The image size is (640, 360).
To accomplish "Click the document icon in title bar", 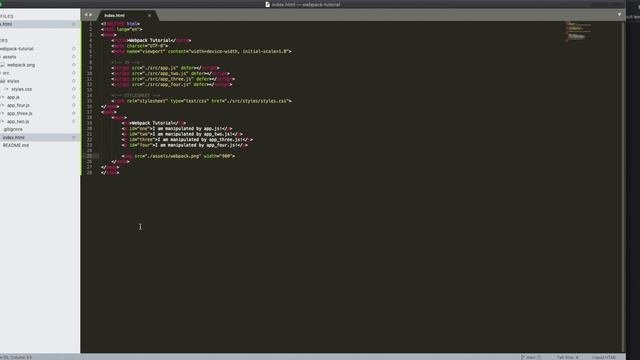I will pos(268,4).
